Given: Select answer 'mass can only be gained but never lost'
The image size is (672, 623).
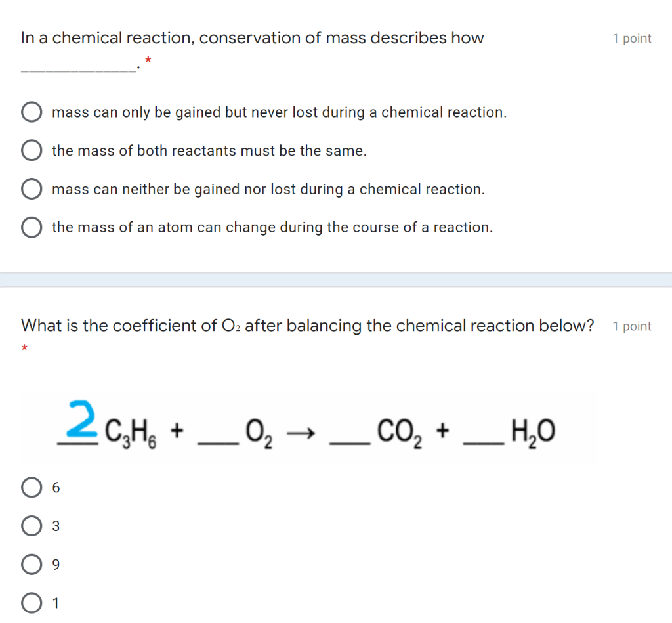Looking at the screenshot, I should (31, 112).
